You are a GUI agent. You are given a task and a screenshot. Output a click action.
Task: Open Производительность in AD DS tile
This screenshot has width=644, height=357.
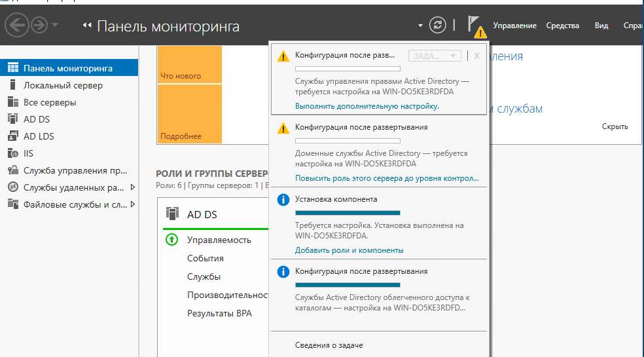pyautogui.click(x=228, y=295)
